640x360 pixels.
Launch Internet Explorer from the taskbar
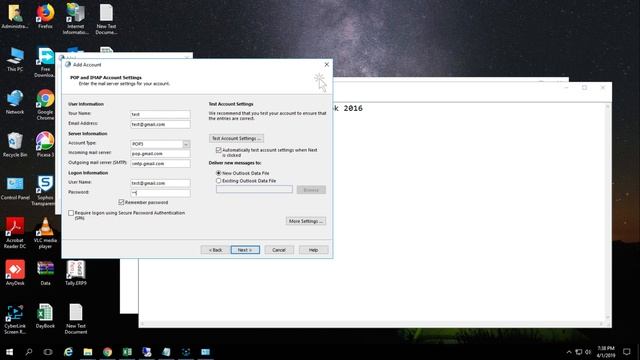[68, 352]
